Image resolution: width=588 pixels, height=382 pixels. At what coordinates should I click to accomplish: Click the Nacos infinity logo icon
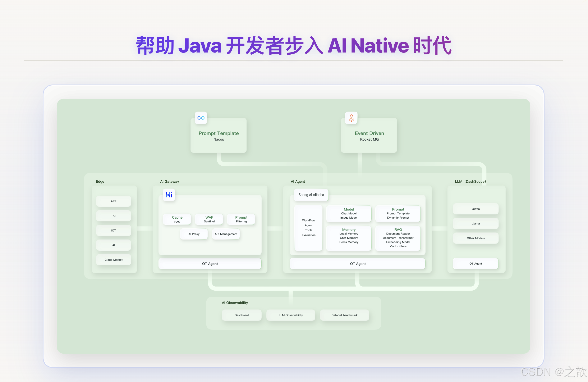tap(201, 118)
